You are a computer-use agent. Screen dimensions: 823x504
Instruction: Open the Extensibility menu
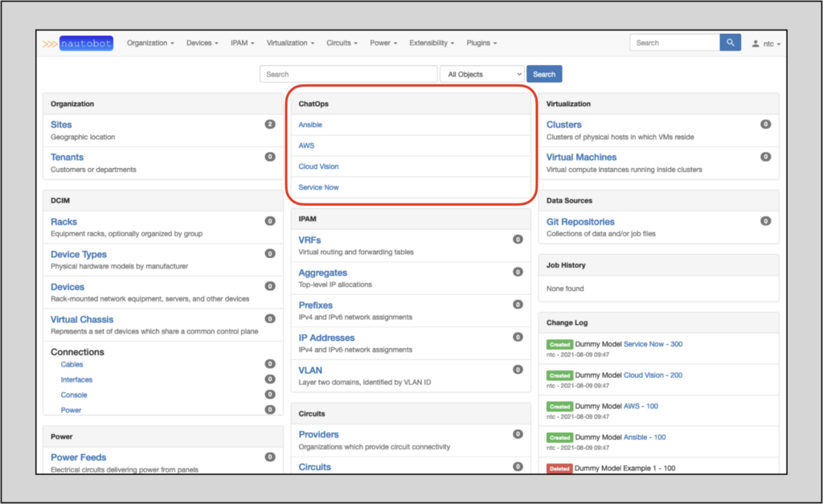coord(432,43)
